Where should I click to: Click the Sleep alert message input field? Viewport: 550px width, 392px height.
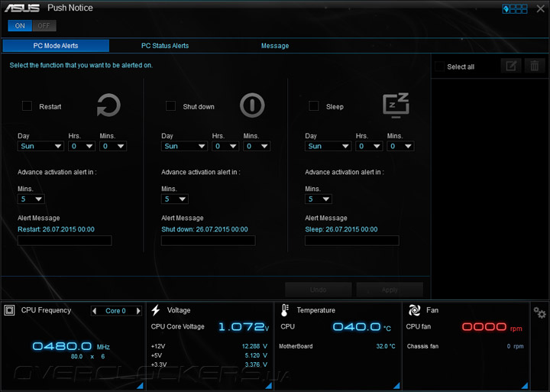[x=352, y=241]
